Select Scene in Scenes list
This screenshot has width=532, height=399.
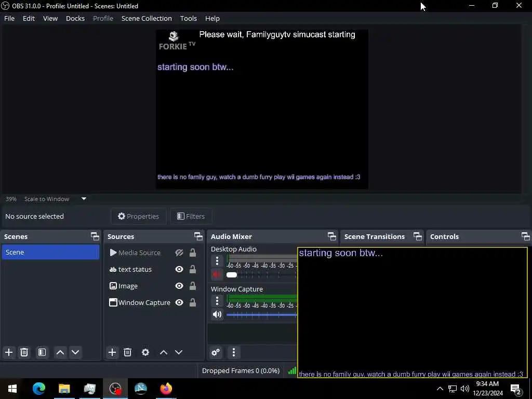pos(50,252)
